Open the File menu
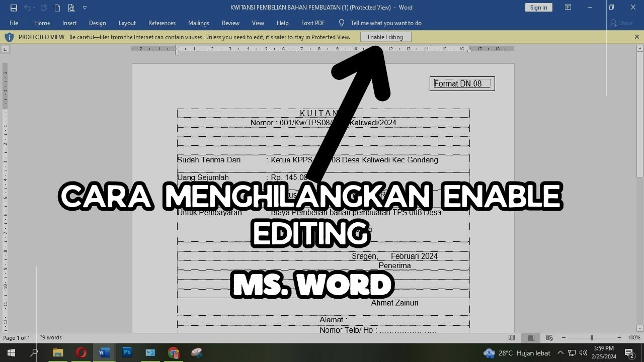 click(14, 23)
